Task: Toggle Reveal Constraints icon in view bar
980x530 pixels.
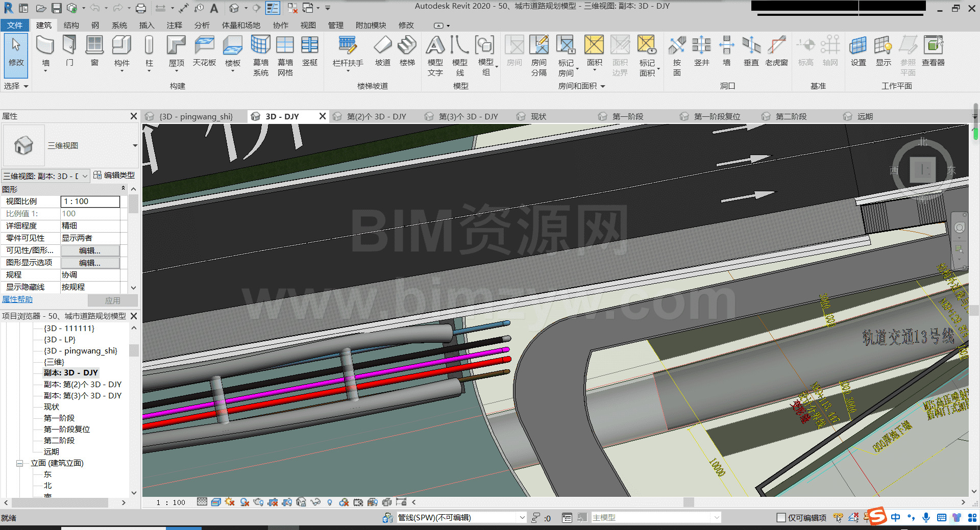Action: pyautogui.click(x=401, y=502)
